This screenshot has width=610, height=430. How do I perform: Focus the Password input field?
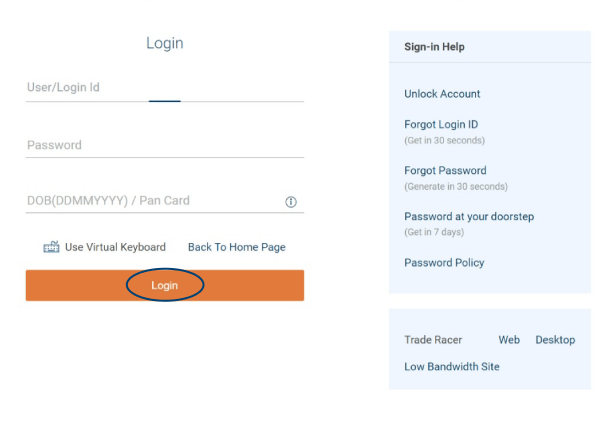pos(164,145)
